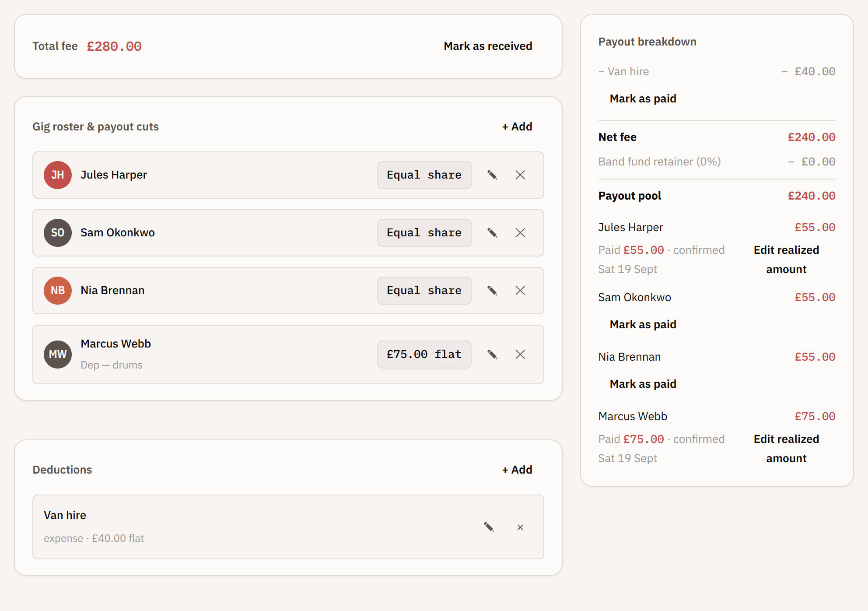Click the Van hire − £40.00 amount
The width and height of the screenshot is (868, 611).
(x=808, y=72)
